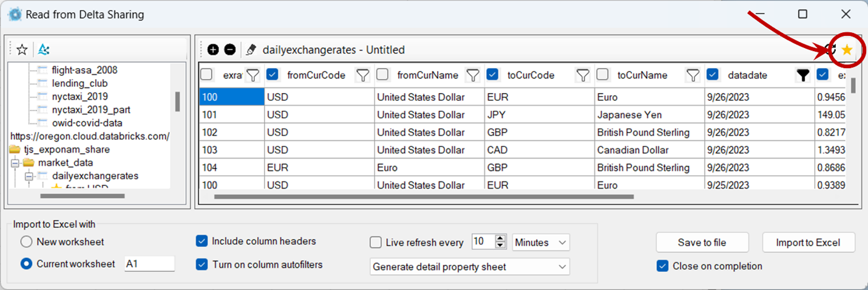Open the Minutes interval dropdown

pos(541,243)
